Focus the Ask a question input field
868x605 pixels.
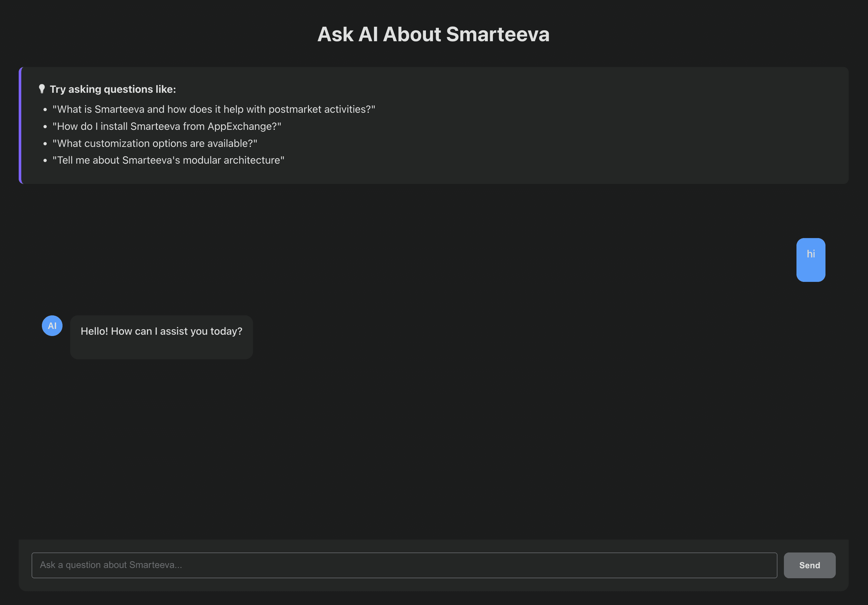point(404,565)
